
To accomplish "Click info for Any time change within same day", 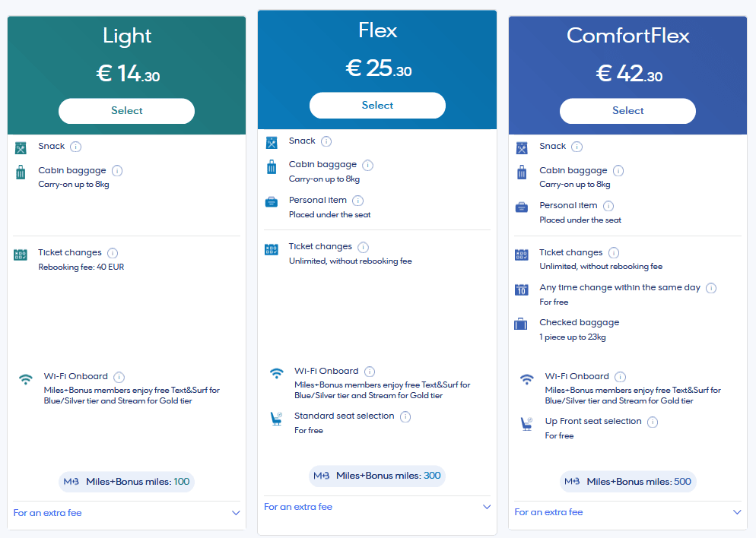I will [711, 288].
